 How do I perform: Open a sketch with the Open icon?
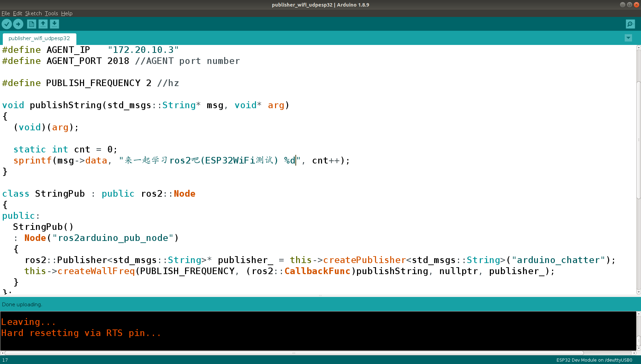43,24
